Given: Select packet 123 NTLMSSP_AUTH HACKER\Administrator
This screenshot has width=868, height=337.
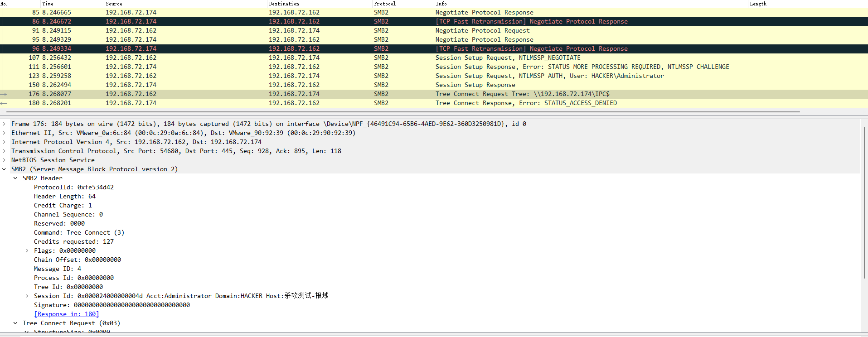Looking at the screenshot, I should (x=434, y=76).
